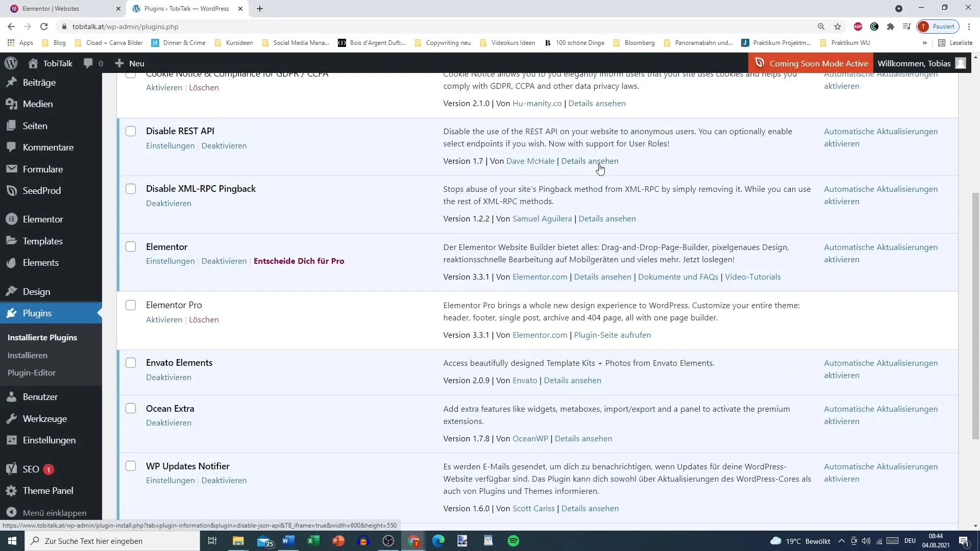This screenshot has width=980, height=551.
Task: Toggle checkbox next to Disable REST API plugin
Action: (131, 131)
